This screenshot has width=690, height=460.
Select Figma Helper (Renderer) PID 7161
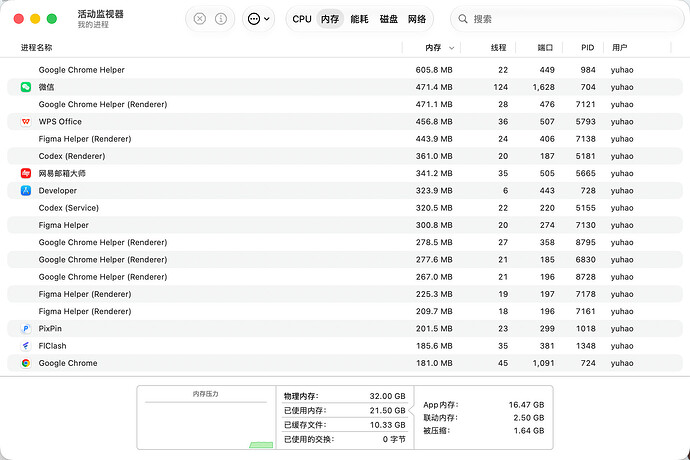tap(345, 311)
